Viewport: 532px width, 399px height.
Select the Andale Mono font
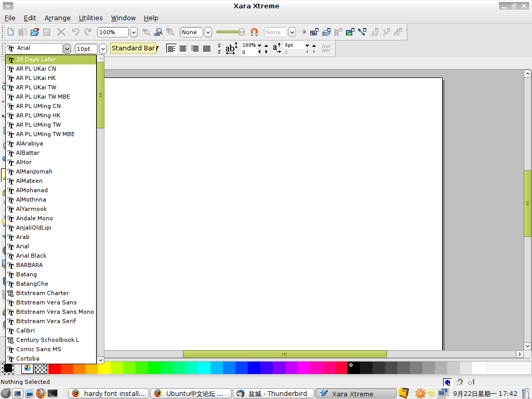coord(51,218)
